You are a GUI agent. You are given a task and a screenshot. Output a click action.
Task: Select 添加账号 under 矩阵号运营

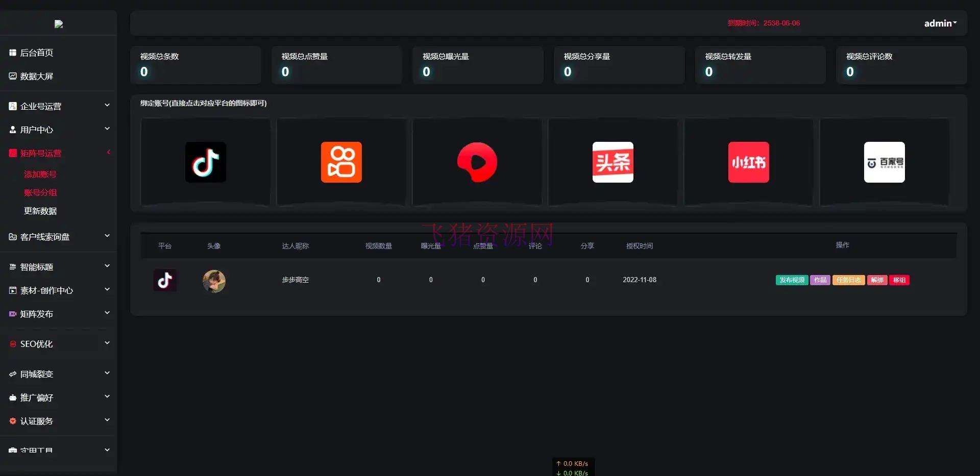point(41,174)
